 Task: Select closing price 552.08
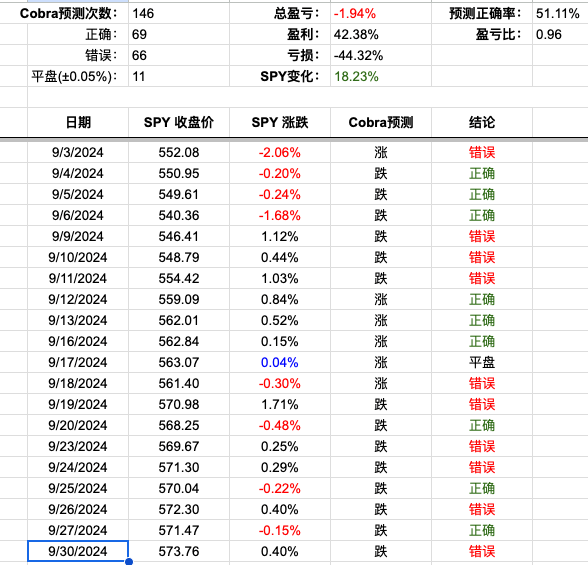pos(178,152)
